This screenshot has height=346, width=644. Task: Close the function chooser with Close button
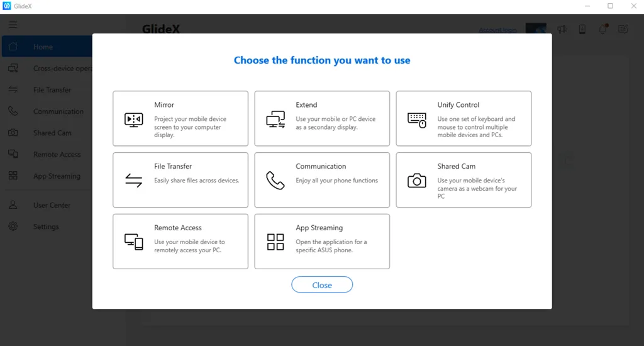(x=322, y=285)
